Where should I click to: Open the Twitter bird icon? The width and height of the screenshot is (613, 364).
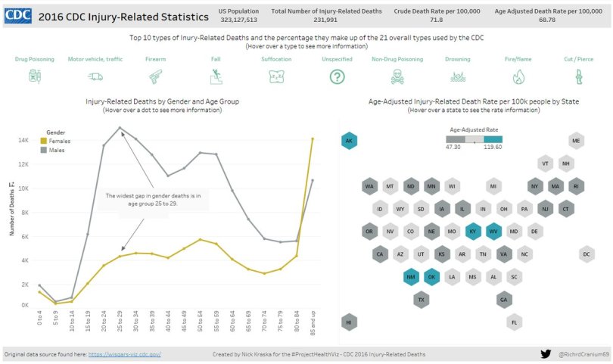[546, 353]
